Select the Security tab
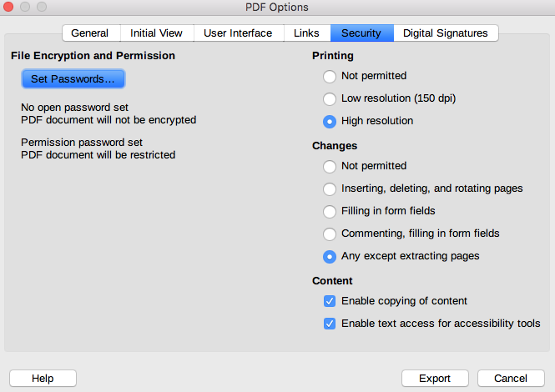This screenshot has width=555, height=392. coord(361,33)
